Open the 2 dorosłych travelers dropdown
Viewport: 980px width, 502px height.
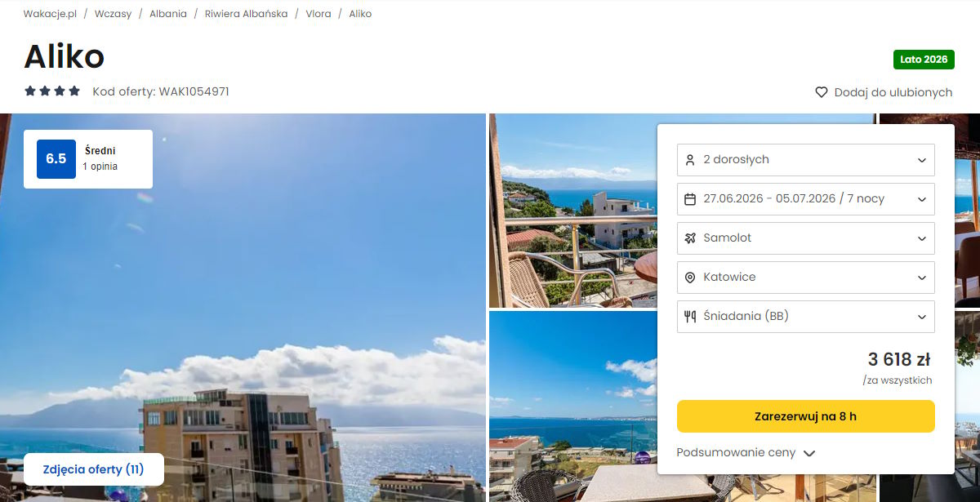coord(806,160)
